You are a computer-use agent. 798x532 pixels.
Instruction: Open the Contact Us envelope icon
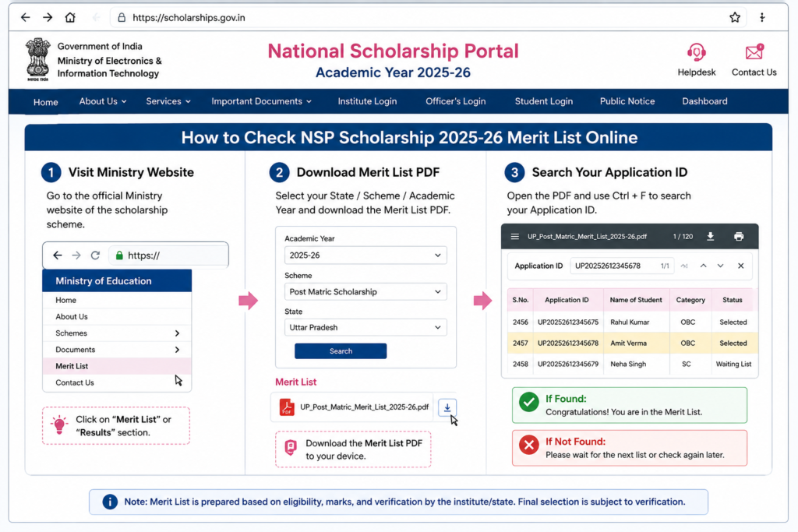click(754, 52)
